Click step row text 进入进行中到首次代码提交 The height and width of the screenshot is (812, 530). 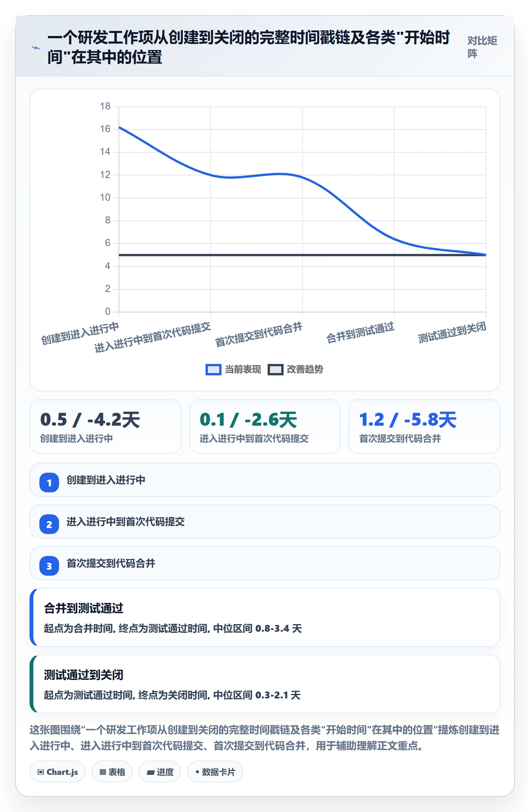tap(126, 522)
